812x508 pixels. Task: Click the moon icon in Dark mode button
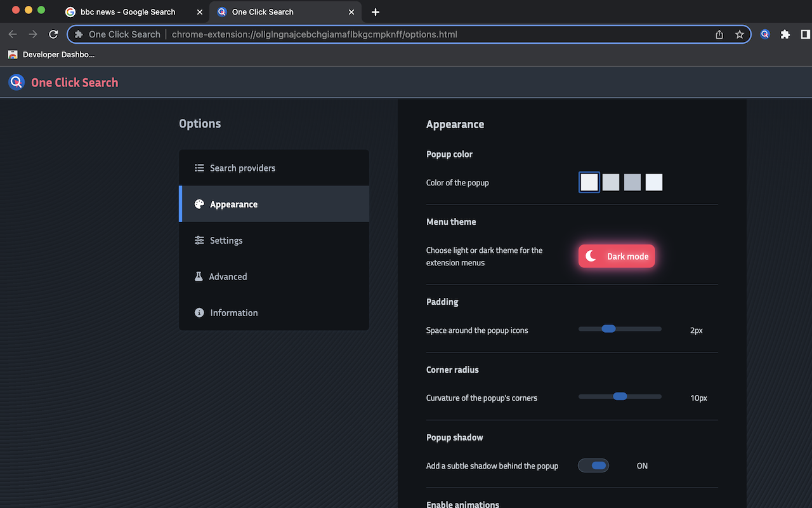click(591, 256)
